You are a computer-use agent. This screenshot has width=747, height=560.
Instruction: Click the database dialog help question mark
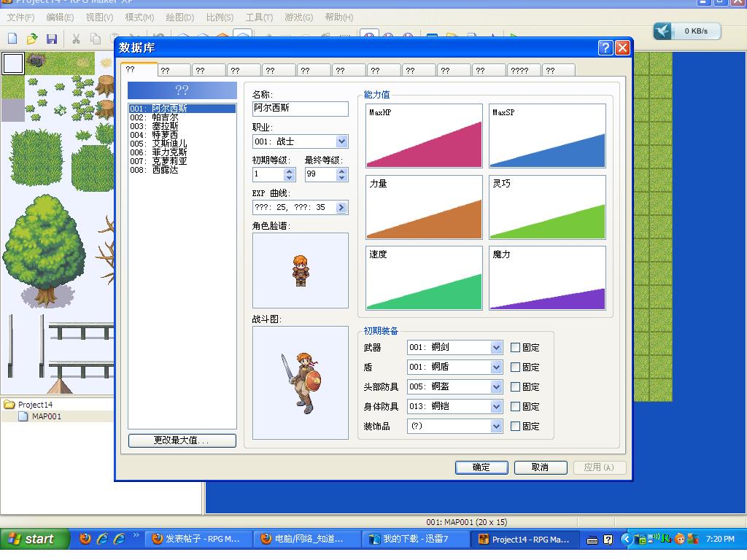pyautogui.click(x=605, y=47)
